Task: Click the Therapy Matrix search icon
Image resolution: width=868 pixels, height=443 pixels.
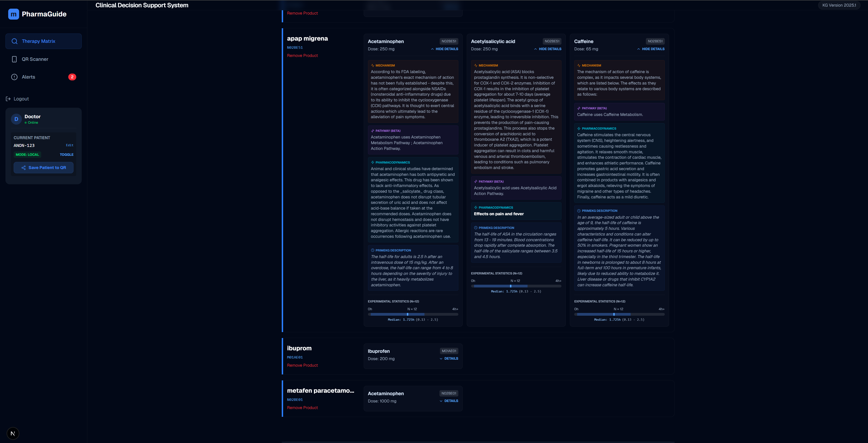Action: pyautogui.click(x=15, y=41)
